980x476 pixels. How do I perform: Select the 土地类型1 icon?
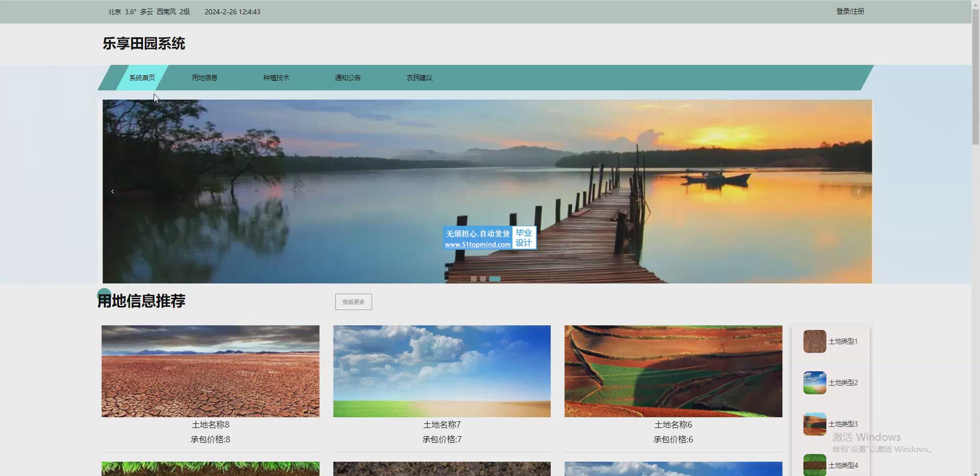[x=815, y=341]
